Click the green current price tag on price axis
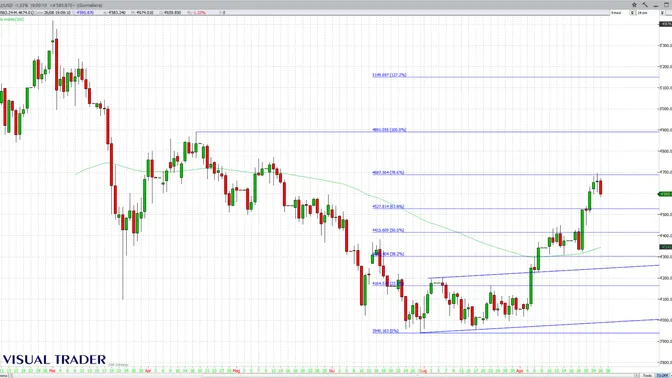The height and width of the screenshot is (378, 672). click(x=665, y=194)
